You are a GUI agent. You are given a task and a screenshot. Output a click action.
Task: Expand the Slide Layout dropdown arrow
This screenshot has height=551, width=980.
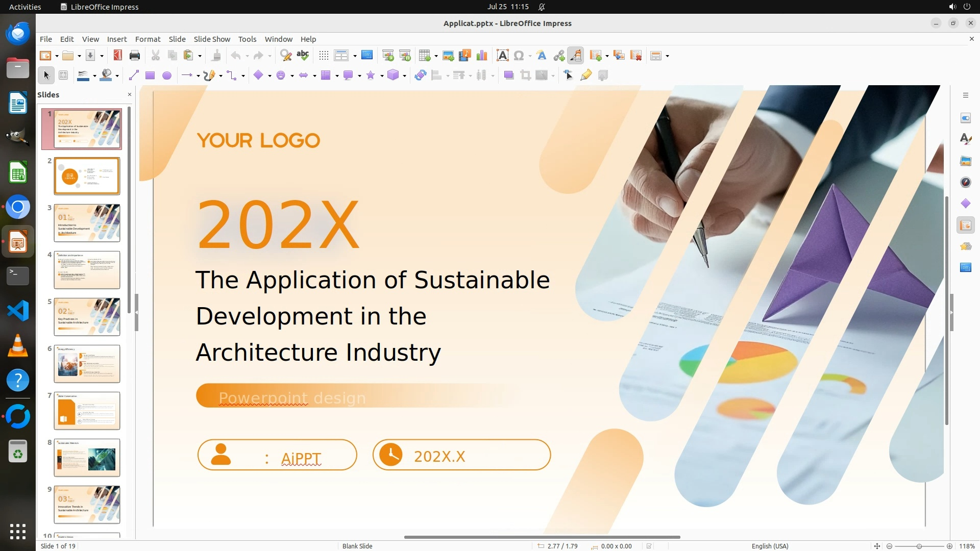667,56
